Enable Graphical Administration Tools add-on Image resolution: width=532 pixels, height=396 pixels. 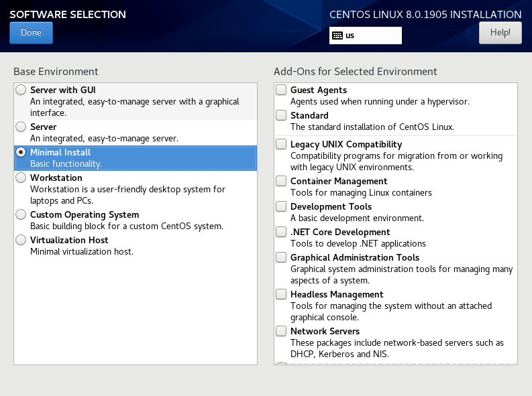(x=281, y=257)
